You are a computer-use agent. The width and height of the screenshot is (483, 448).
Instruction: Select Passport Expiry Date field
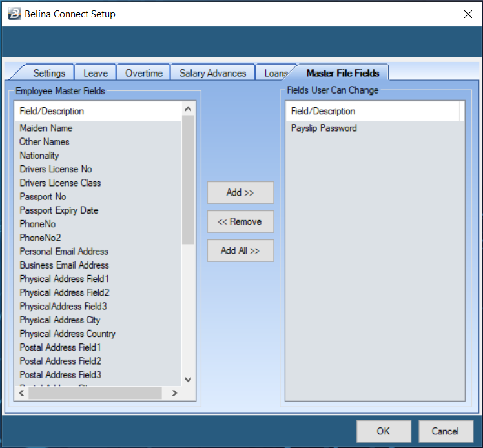[x=59, y=210]
